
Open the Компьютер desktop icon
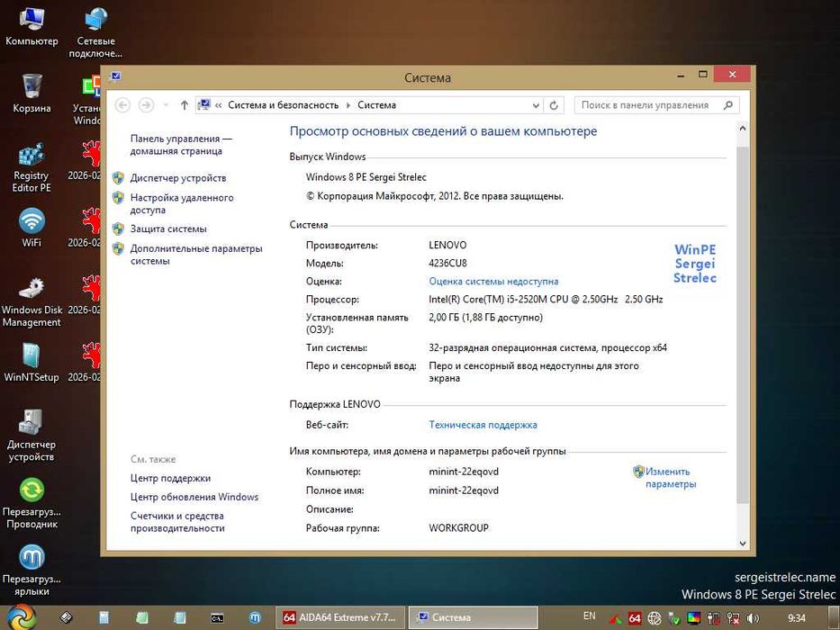click(x=32, y=26)
